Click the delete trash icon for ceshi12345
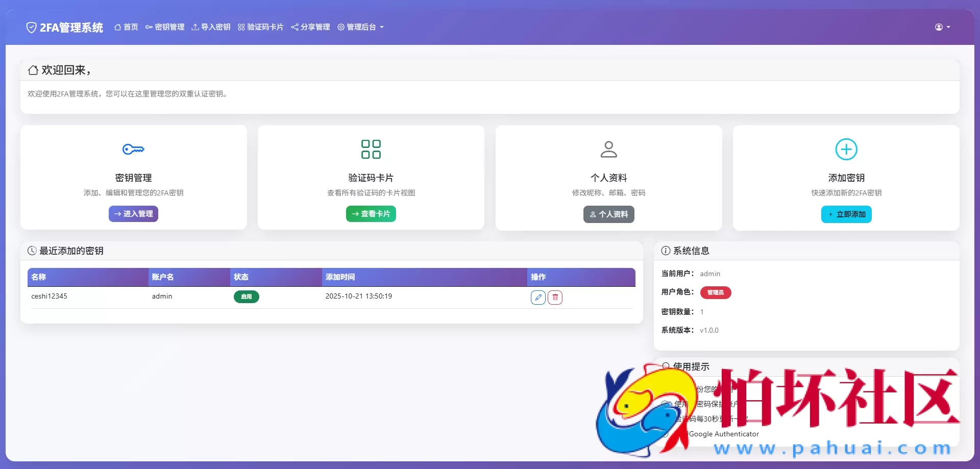Image resolution: width=980 pixels, height=469 pixels. pos(556,298)
